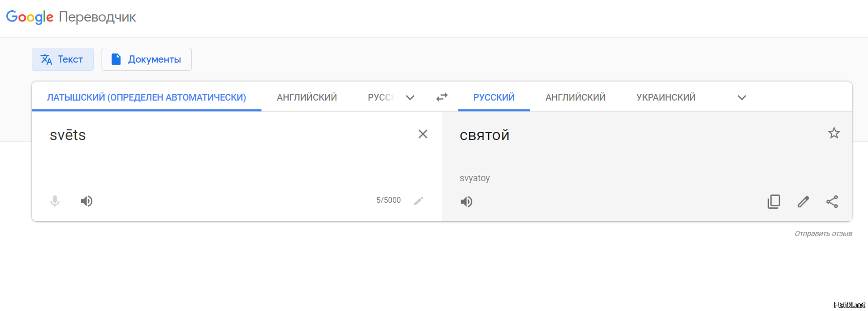Select the Текст mode button
The image size is (868, 311).
[63, 60]
